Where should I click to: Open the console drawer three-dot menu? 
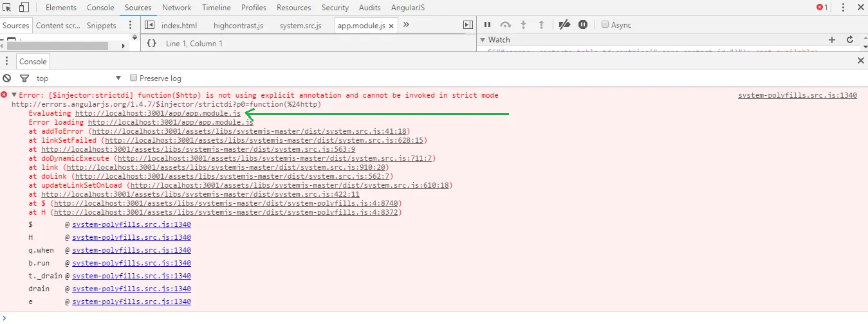point(6,61)
